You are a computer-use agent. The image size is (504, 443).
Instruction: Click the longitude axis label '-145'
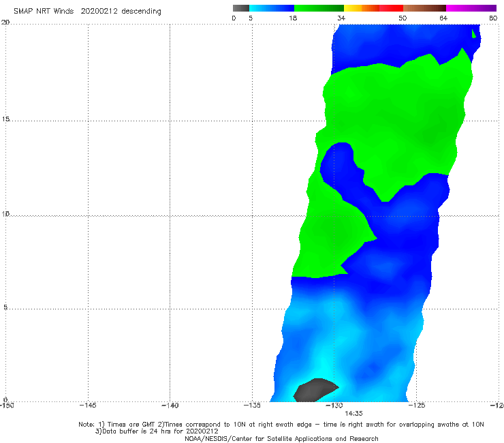[x=88, y=406]
